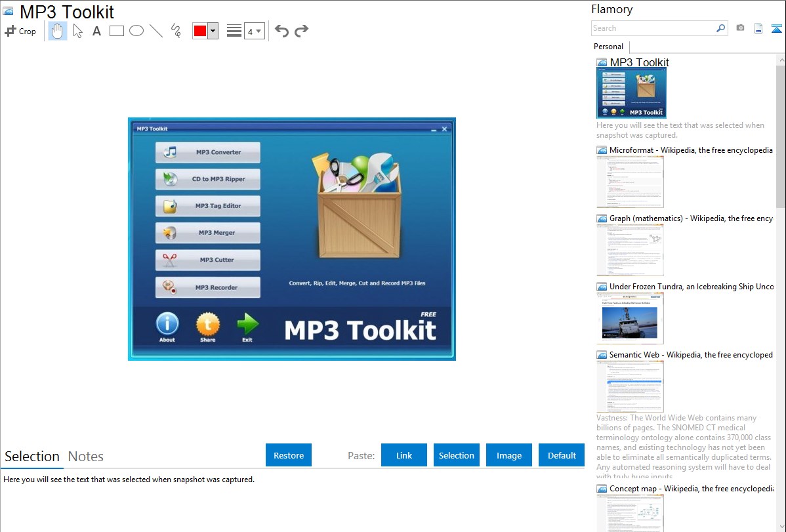Switch to the Personal tab

pyautogui.click(x=609, y=47)
